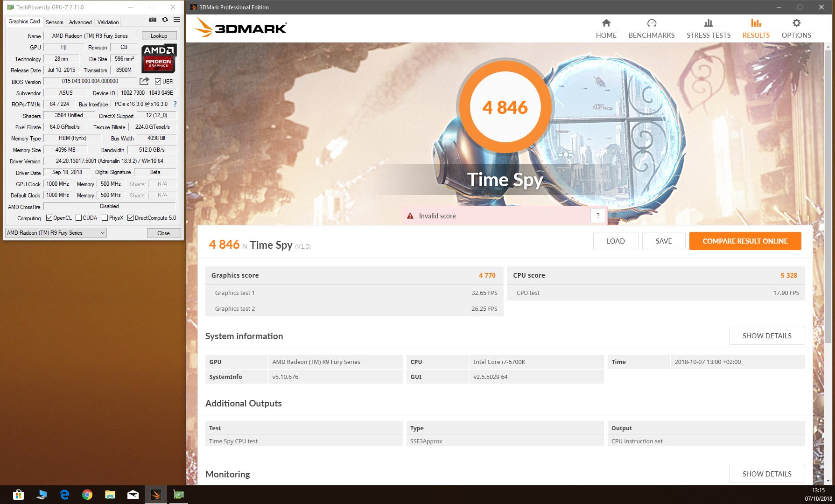The height and width of the screenshot is (504, 835).
Task: Open Microsoft Edge from the taskbar
Action: (64, 494)
